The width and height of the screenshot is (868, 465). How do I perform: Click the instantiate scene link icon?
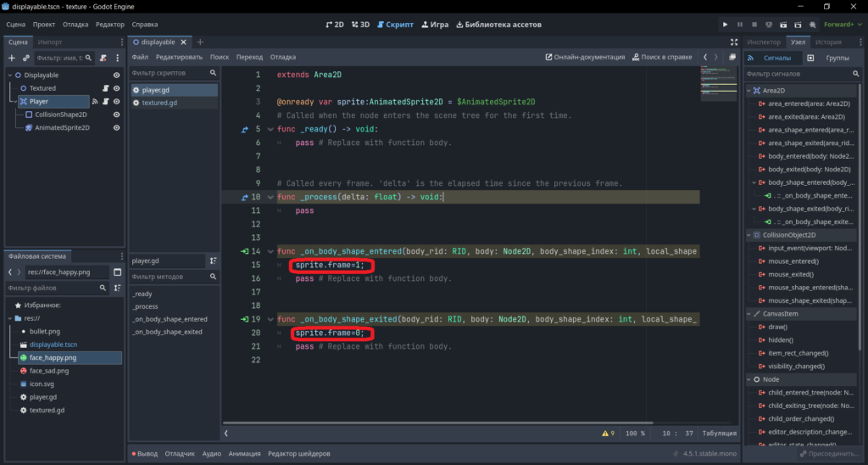pyautogui.click(x=25, y=58)
